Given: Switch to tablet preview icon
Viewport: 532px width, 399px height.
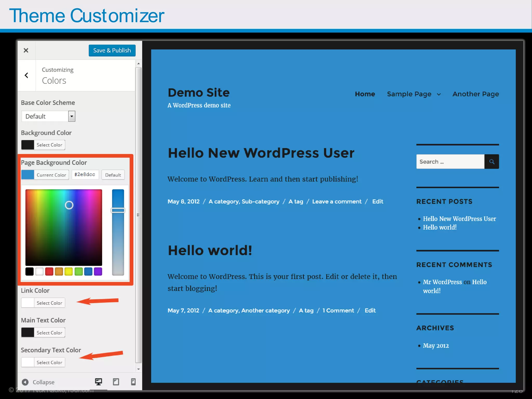Looking at the screenshot, I should point(116,382).
